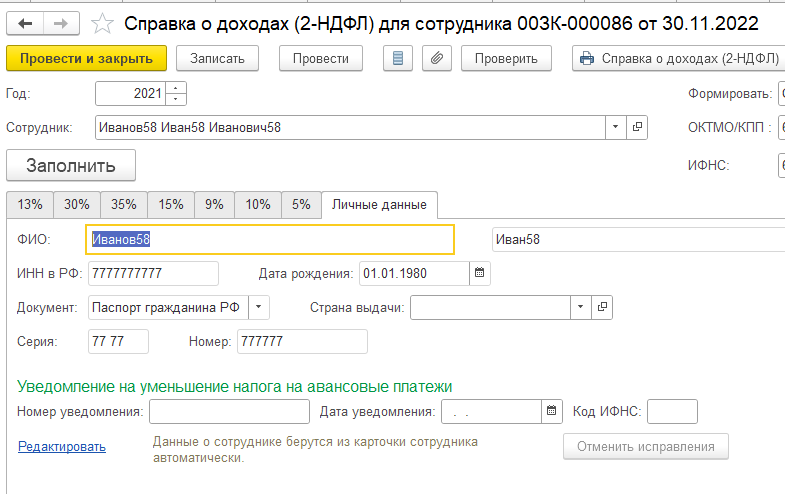Open Страна выдачи record button
The width and height of the screenshot is (785, 494).
(x=602, y=307)
